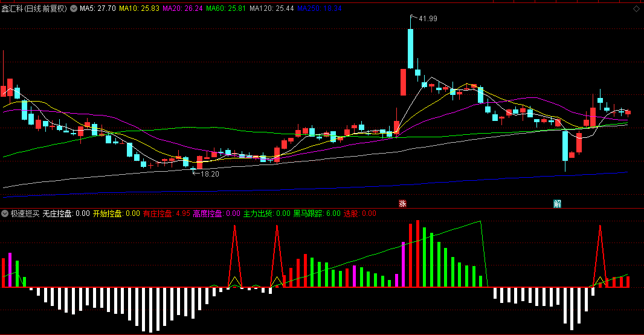The width and height of the screenshot is (644, 335).
Task: Click the MA60: 25.81 label
Action: click(x=227, y=8)
